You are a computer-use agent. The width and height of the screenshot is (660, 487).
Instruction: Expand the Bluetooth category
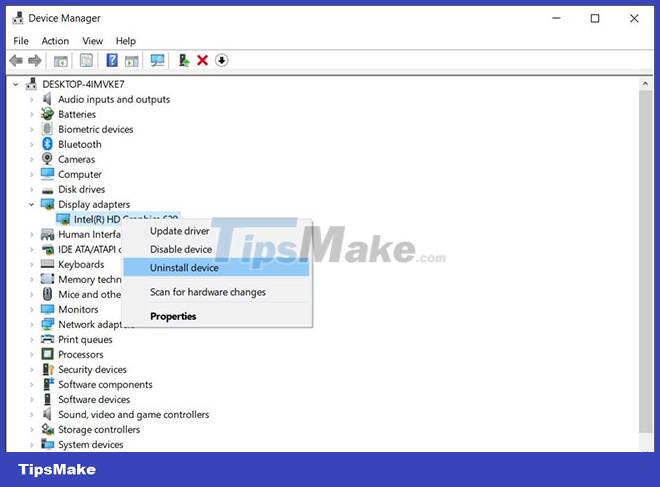pyautogui.click(x=32, y=144)
